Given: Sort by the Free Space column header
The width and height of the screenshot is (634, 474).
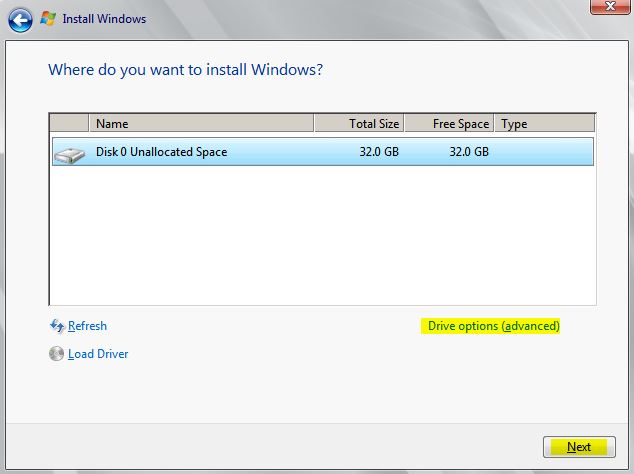Looking at the screenshot, I should tap(449, 123).
